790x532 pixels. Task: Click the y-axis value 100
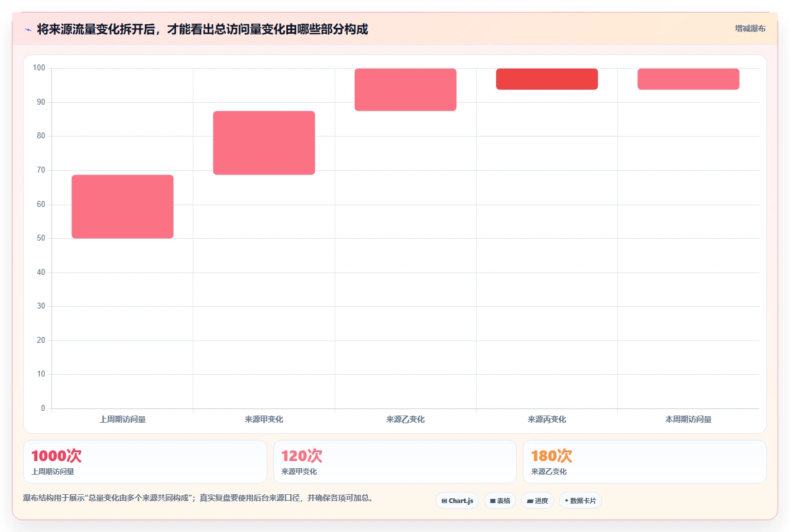point(39,68)
